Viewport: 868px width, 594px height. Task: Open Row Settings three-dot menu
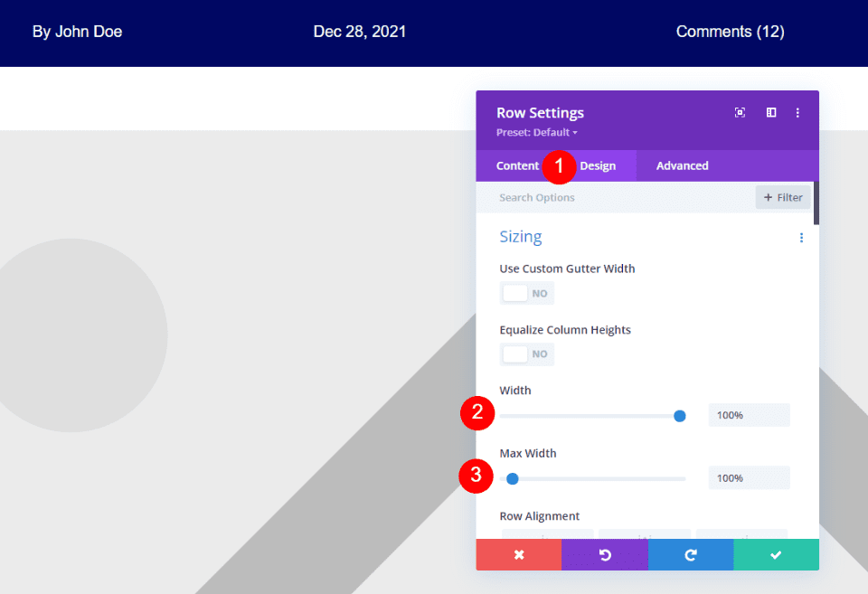[797, 113]
